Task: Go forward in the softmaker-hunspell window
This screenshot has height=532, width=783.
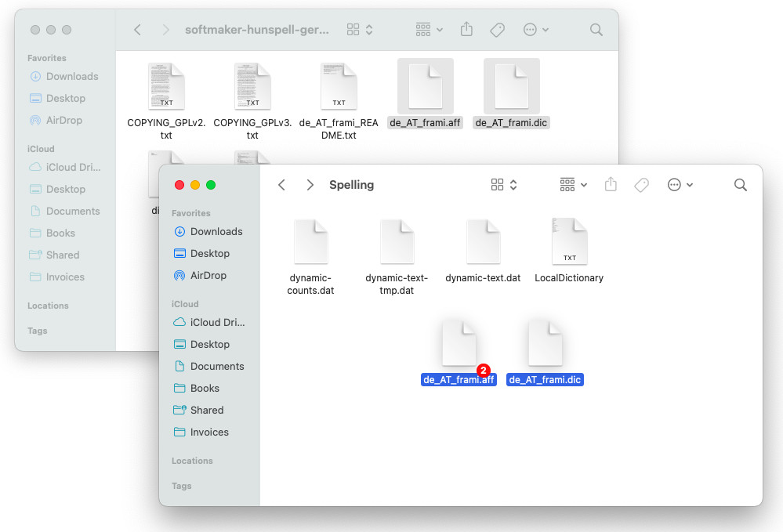Action: [x=166, y=30]
